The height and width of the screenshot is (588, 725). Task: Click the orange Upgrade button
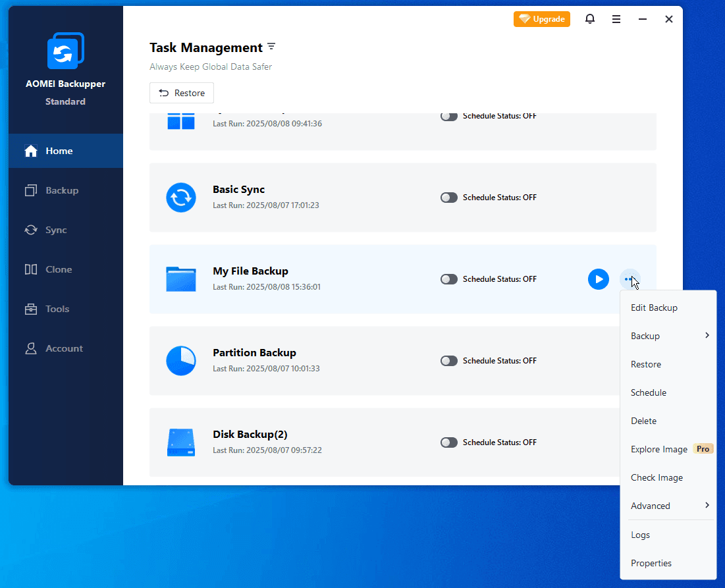(541, 19)
